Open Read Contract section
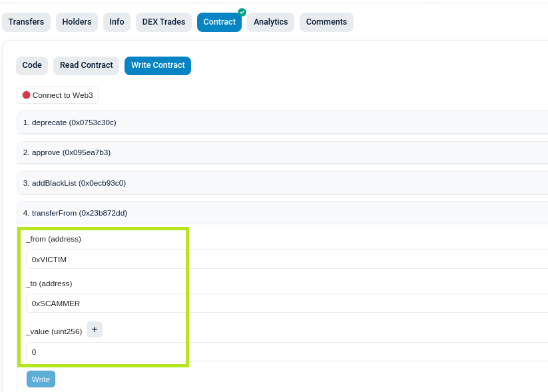Image resolution: width=548 pixels, height=392 pixels. point(86,65)
